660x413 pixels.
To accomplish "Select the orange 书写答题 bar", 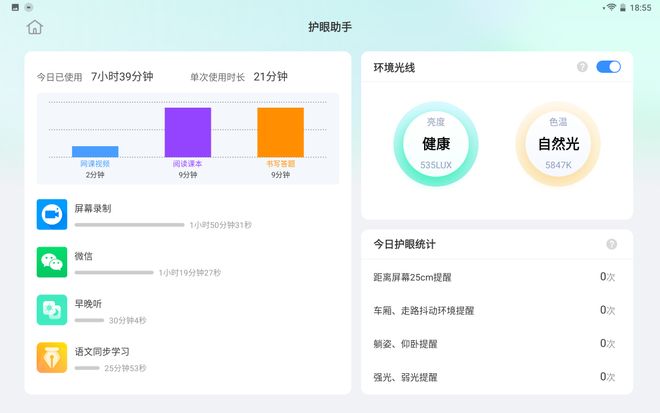I will (x=280, y=132).
